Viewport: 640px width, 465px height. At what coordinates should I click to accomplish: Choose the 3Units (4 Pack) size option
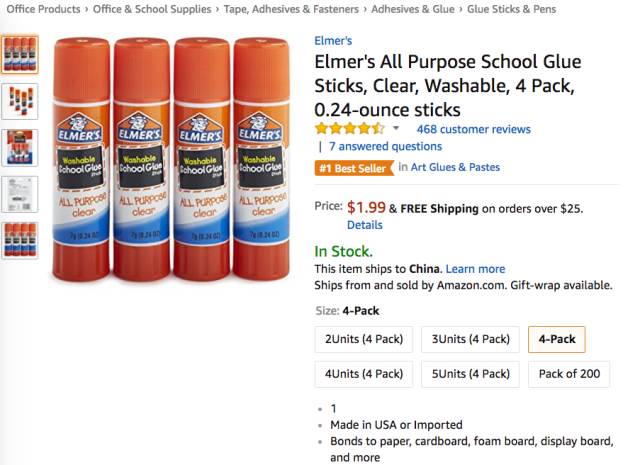[470, 339]
